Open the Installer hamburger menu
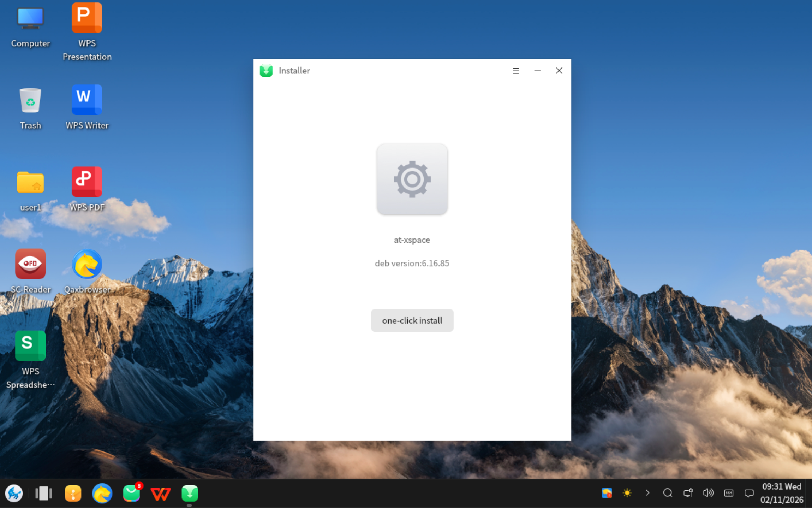The width and height of the screenshot is (812, 508). click(x=515, y=71)
